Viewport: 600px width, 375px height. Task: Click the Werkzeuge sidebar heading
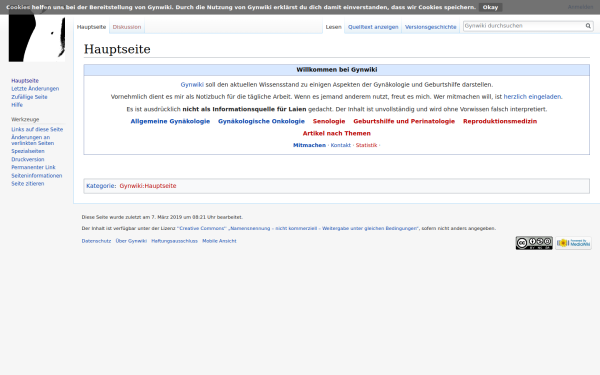25,119
